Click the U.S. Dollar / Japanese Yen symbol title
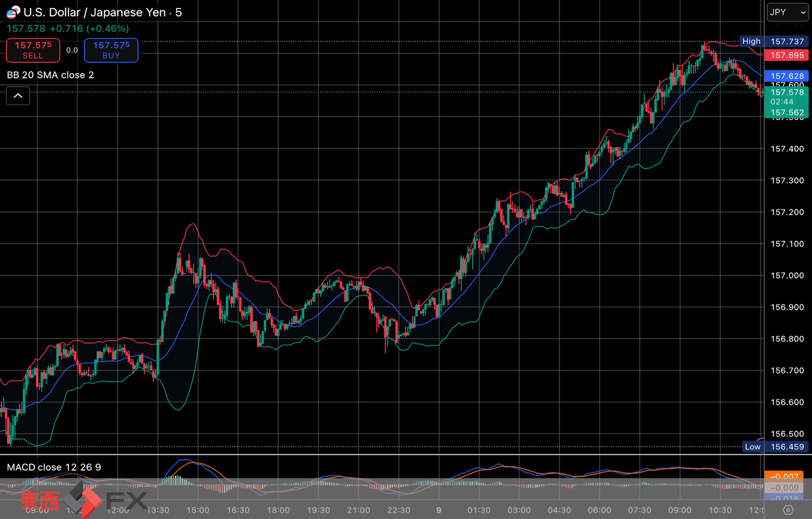This screenshot has width=812, height=519. click(x=102, y=12)
